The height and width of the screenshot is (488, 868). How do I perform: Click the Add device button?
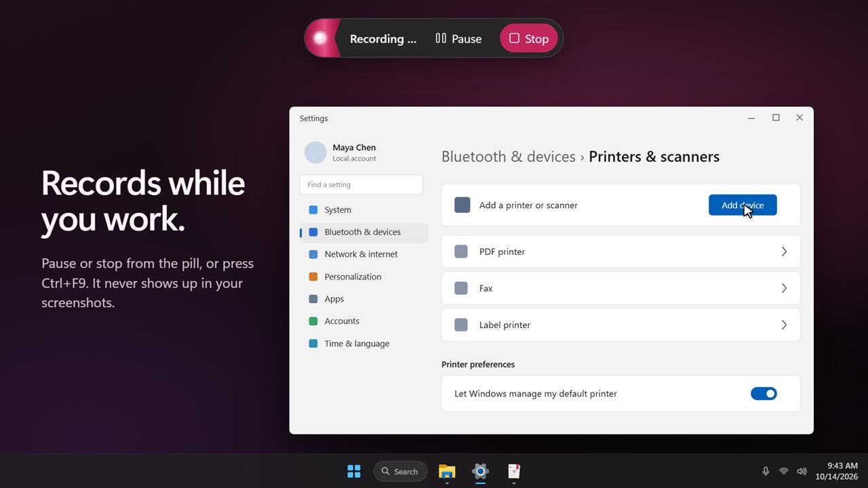click(x=743, y=205)
